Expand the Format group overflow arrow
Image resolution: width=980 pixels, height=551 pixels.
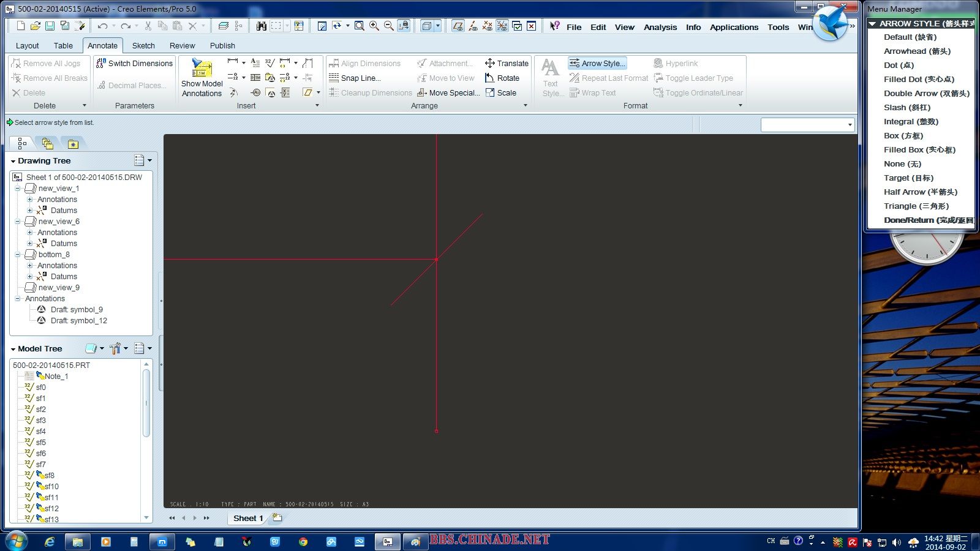[x=740, y=105]
